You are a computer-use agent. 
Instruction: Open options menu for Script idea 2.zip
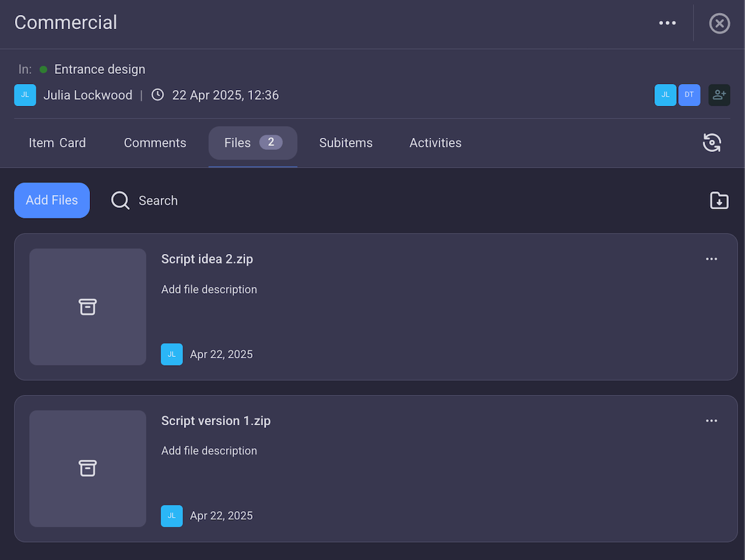pos(711,259)
